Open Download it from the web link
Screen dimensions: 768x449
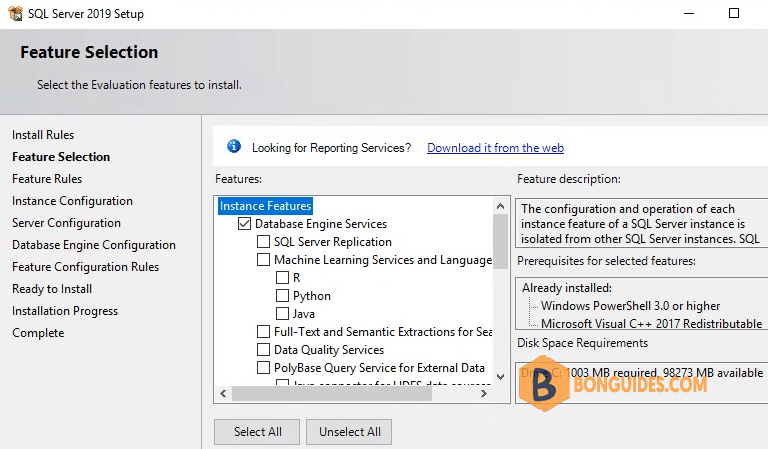pos(495,148)
